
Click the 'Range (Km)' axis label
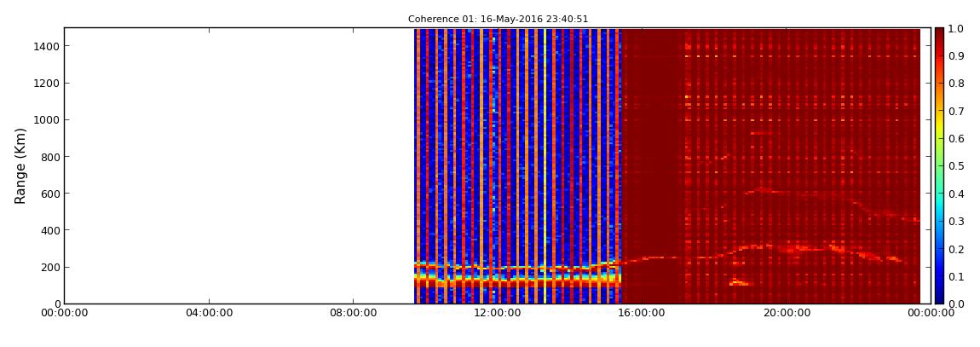coord(20,165)
